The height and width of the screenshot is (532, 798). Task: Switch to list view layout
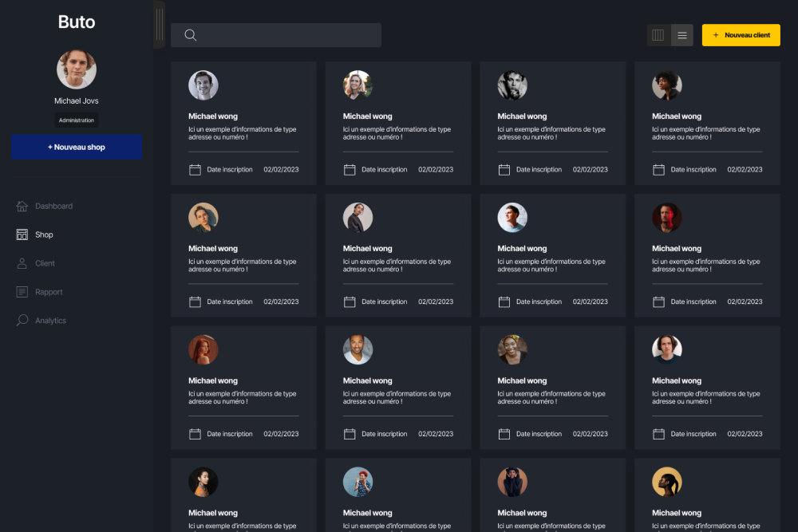(682, 35)
